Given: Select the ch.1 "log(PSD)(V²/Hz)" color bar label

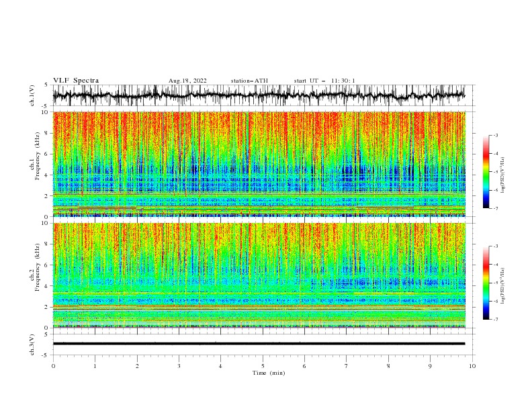Looking at the screenshot, I should coord(503,175).
